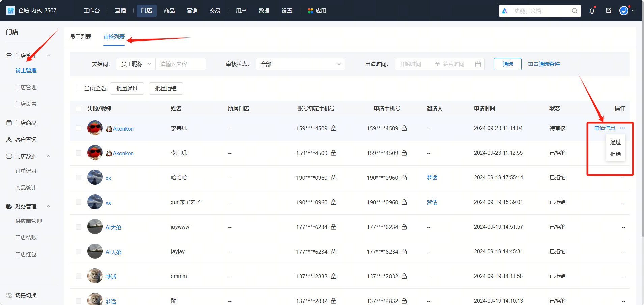
Task: Select checkbox of the 11:12:55 Akonkon row
Action: (79, 153)
